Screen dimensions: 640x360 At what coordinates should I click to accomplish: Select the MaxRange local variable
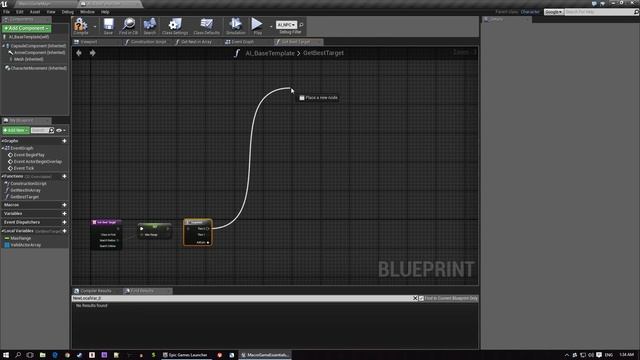(x=20, y=238)
